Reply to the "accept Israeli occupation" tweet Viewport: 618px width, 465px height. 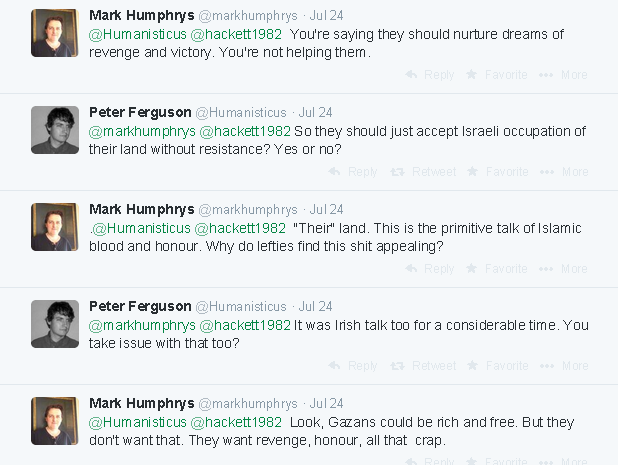point(353,172)
